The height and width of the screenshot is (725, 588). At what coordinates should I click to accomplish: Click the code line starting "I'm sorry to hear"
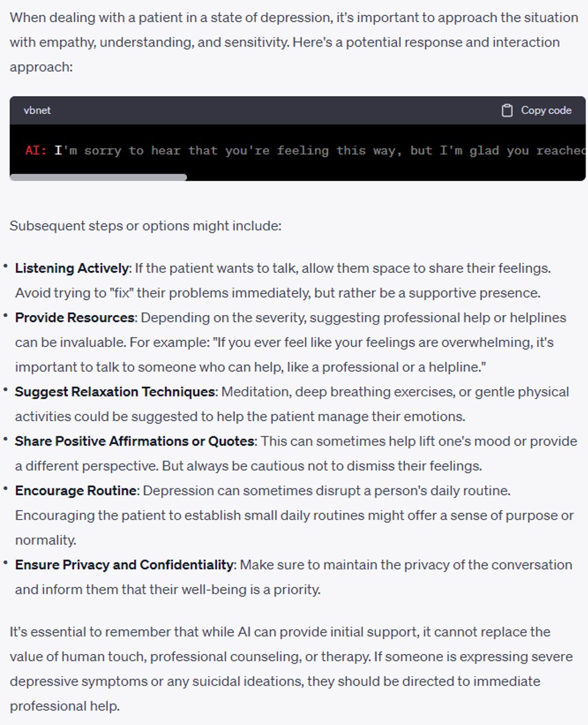[318, 150]
